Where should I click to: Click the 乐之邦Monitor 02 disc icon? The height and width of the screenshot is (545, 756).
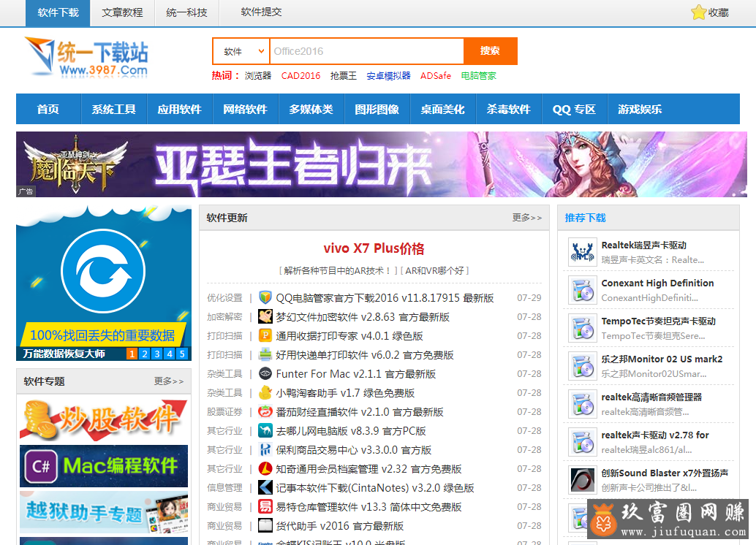click(583, 366)
